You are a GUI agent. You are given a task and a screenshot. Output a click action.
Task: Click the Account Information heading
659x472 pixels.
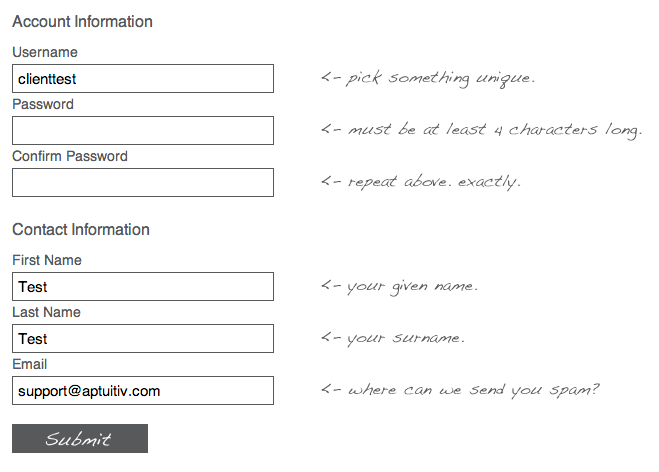pyautogui.click(x=82, y=22)
